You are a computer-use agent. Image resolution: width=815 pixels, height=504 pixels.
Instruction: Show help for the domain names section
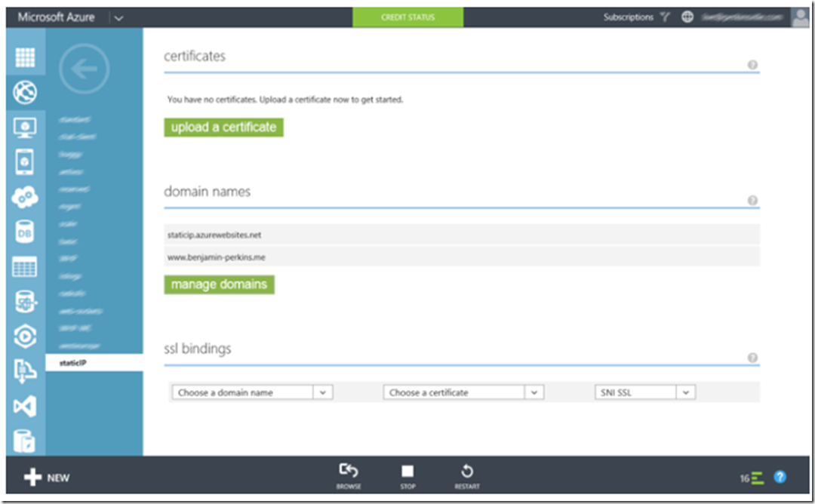tap(752, 201)
